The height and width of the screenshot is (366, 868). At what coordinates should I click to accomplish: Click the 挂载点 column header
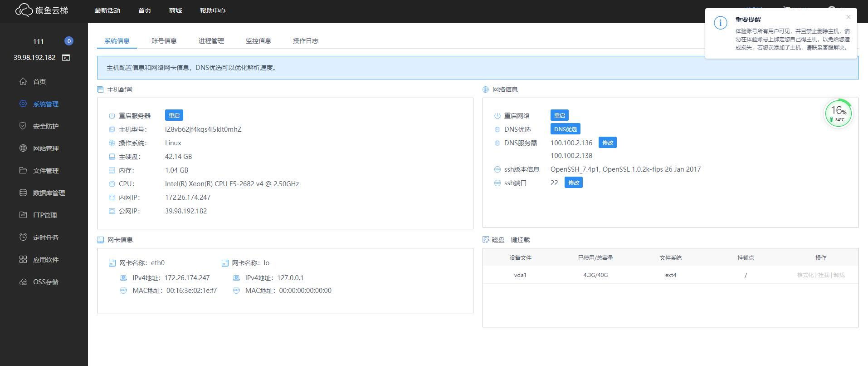(x=746, y=257)
